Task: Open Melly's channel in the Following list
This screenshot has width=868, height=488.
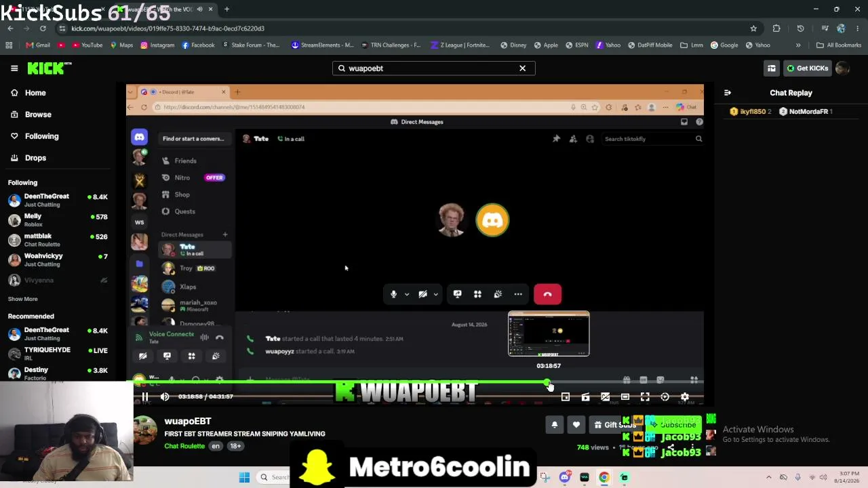Action: coord(58,220)
